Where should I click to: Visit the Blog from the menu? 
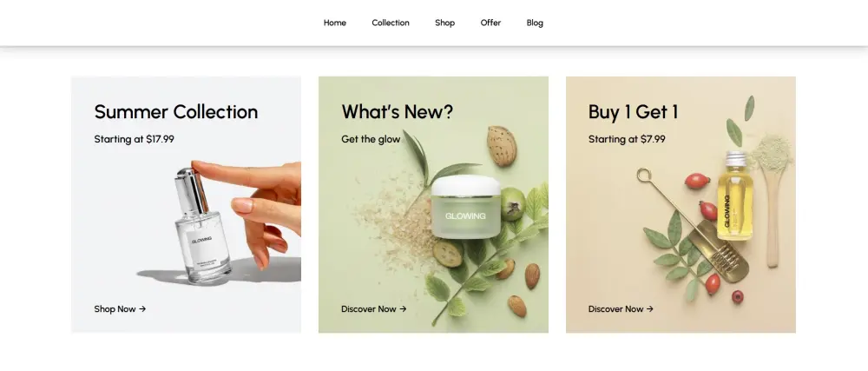coord(535,23)
